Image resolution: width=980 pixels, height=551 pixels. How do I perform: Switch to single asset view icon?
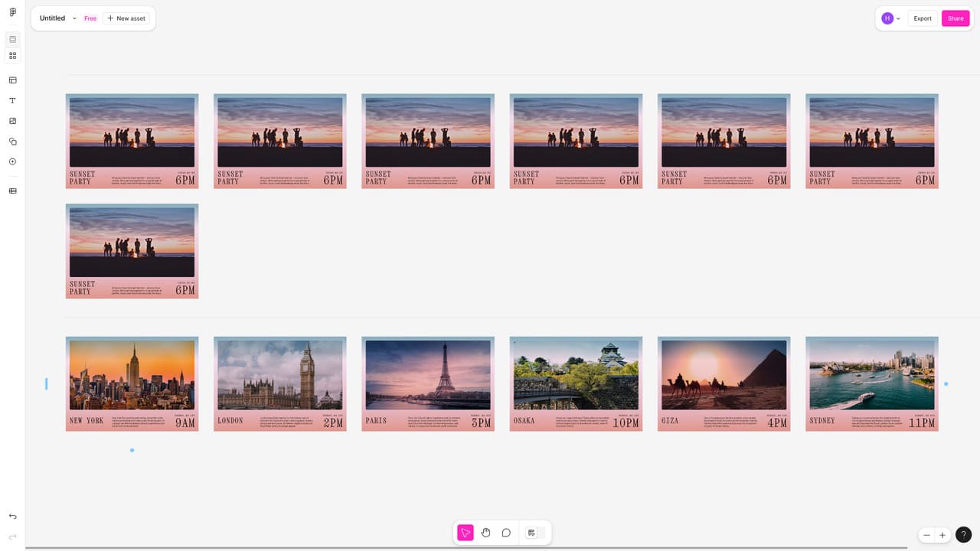click(12, 39)
